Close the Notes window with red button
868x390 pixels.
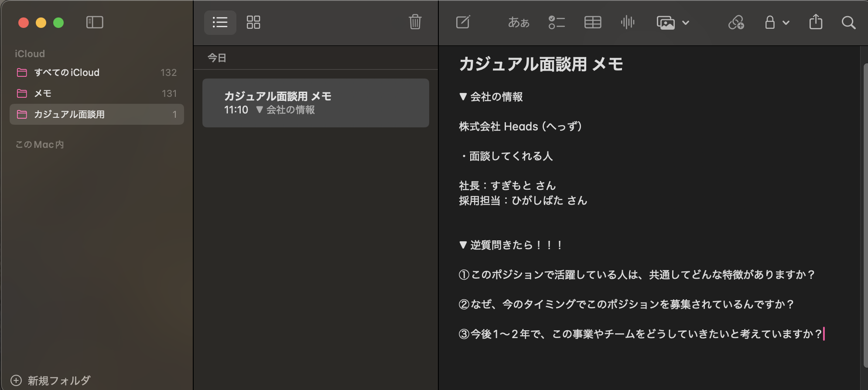point(24,23)
